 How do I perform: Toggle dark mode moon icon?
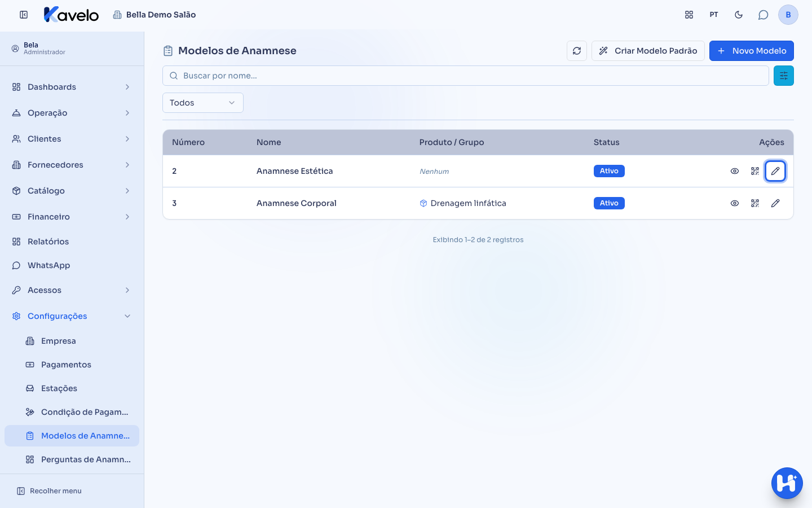[739, 15]
